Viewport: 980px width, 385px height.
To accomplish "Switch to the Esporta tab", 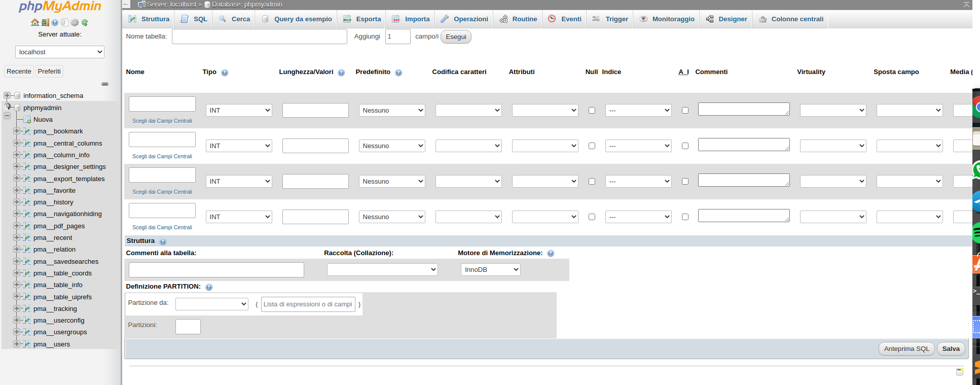I will 362,19.
